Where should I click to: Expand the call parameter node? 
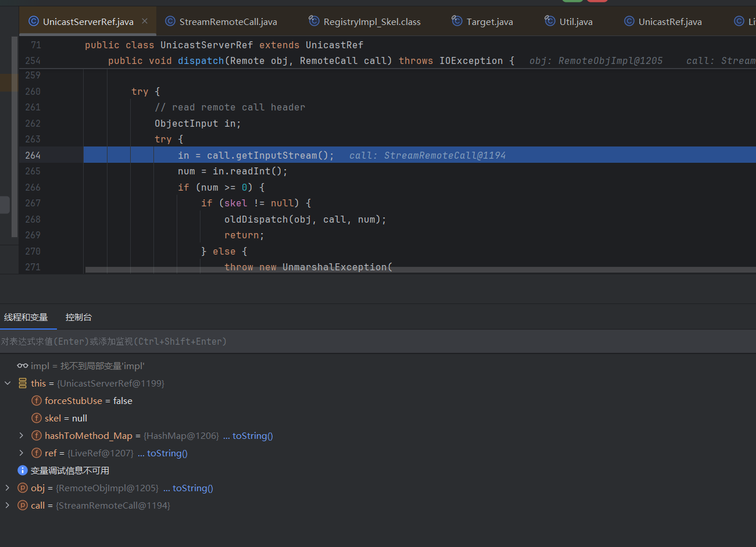tap(8, 506)
